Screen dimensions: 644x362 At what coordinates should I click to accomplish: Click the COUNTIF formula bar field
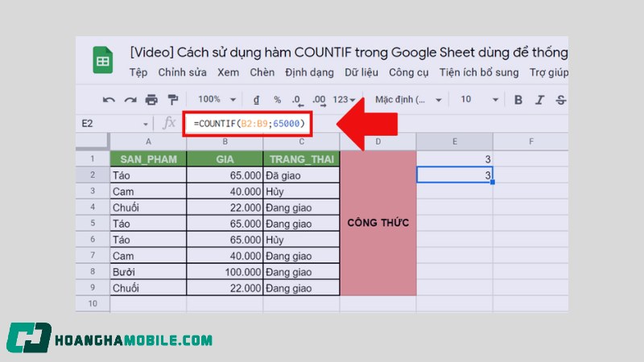(x=248, y=124)
